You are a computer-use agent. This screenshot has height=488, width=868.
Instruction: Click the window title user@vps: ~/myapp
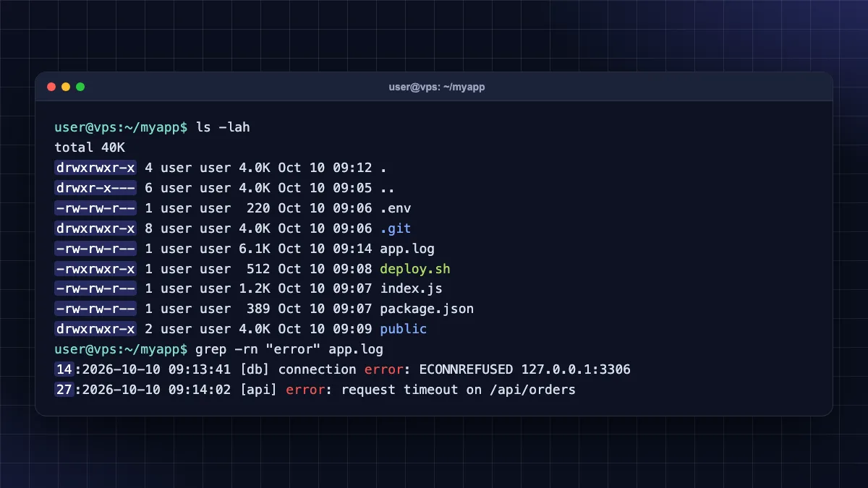click(437, 87)
